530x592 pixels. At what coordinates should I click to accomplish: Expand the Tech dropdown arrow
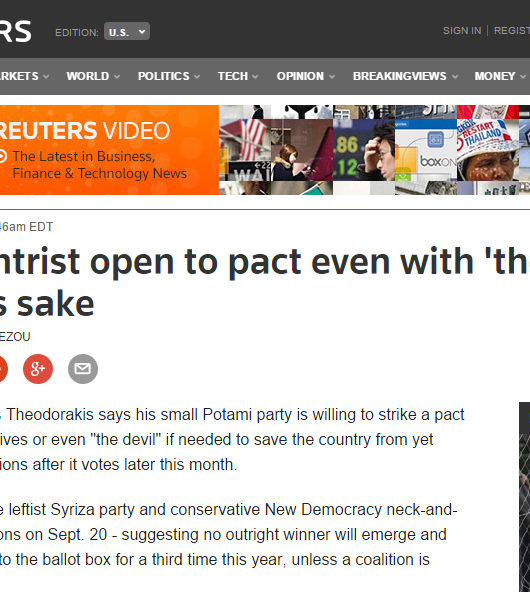[255, 77]
